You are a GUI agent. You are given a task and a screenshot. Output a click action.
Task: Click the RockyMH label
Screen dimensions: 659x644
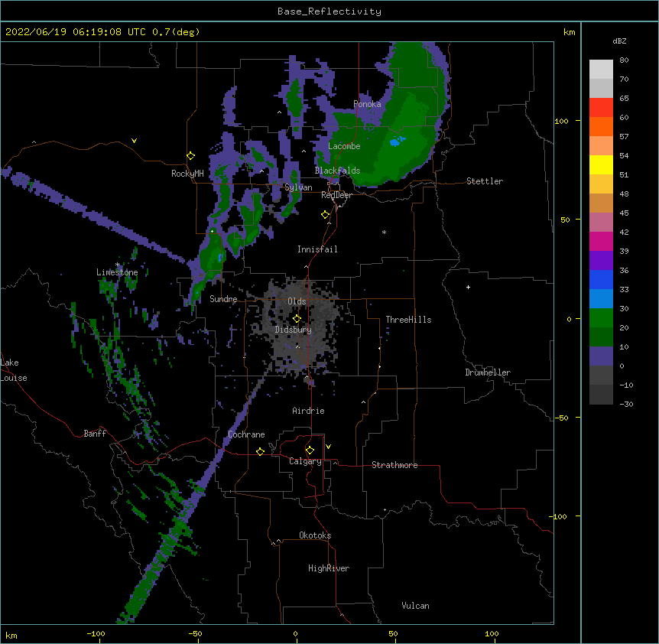click(x=187, y=174)
